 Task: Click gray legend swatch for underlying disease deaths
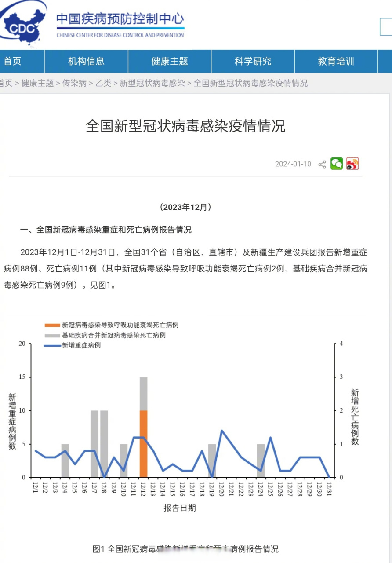(52, 335)
